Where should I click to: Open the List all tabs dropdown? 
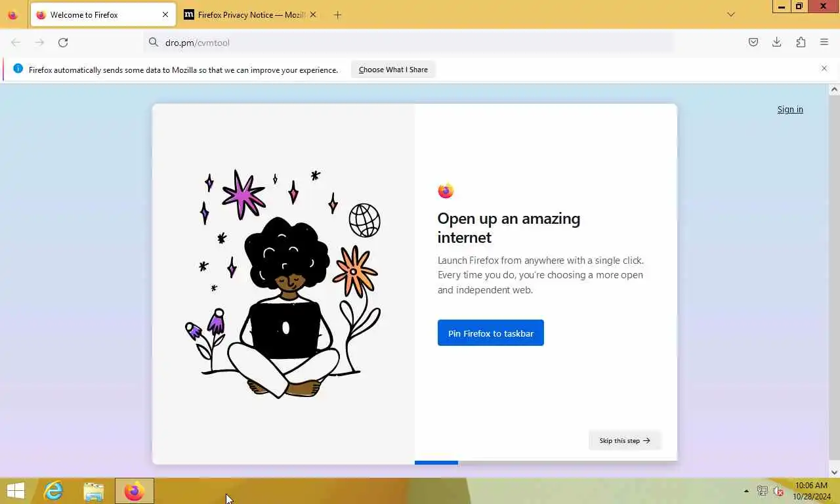tap(731, 14)
